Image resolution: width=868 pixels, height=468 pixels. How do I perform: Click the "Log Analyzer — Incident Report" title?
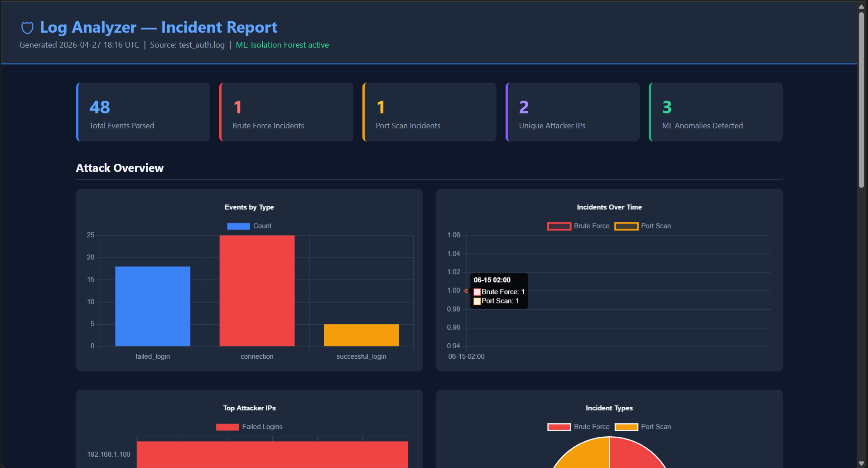(x=159, y=27)
